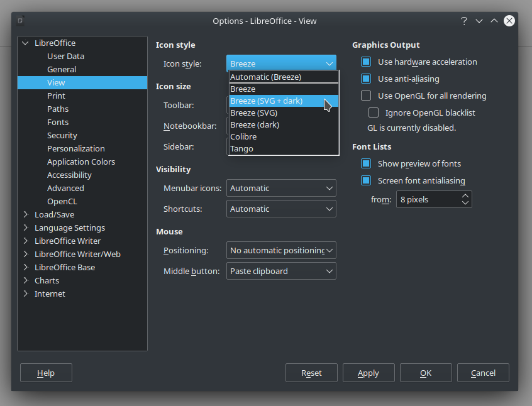Open Fonts settings page
Screen dimensions: 532x406
(58, 123)
